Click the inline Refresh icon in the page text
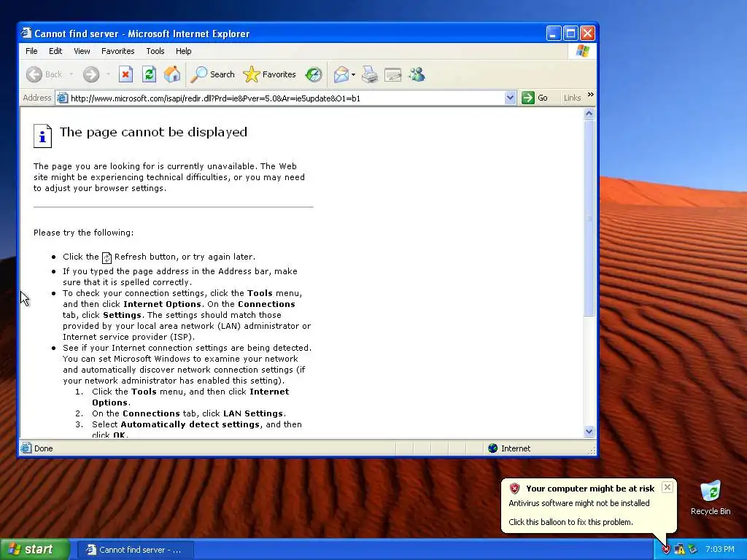 point(107,257)
